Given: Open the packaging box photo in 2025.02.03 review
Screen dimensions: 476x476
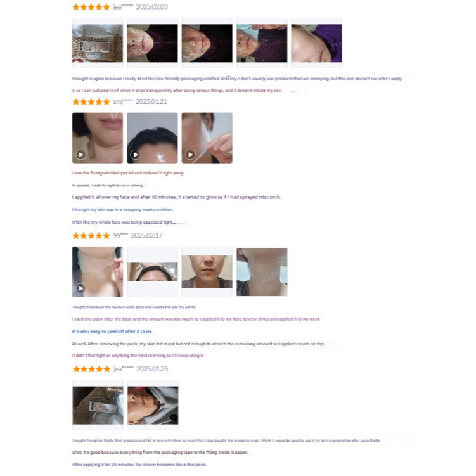Looking at the screenshot, I should tap(98, 43).
